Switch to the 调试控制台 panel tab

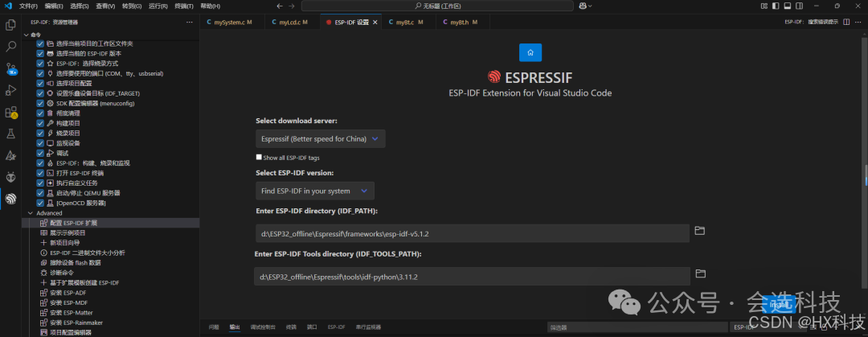tap(263, 327)
